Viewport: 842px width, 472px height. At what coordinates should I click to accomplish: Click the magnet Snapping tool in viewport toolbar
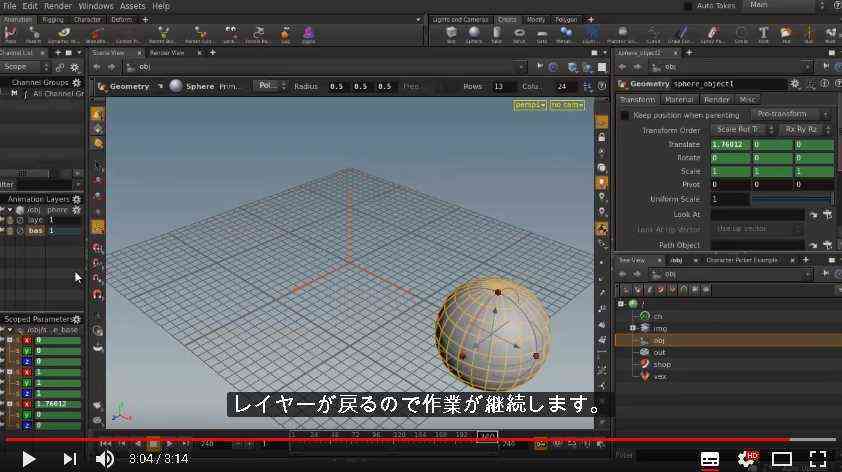pos(97,294)
